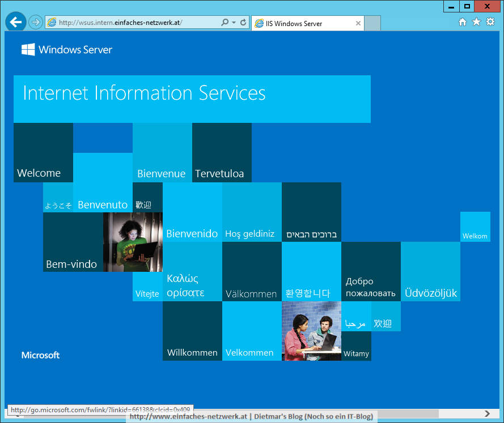Close the IIS Windows Server tab

358,23
